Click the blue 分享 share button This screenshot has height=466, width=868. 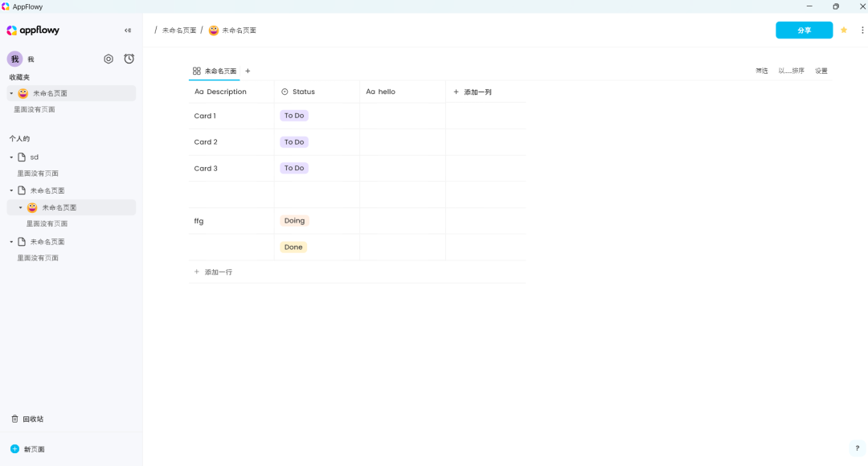(804, 30)
